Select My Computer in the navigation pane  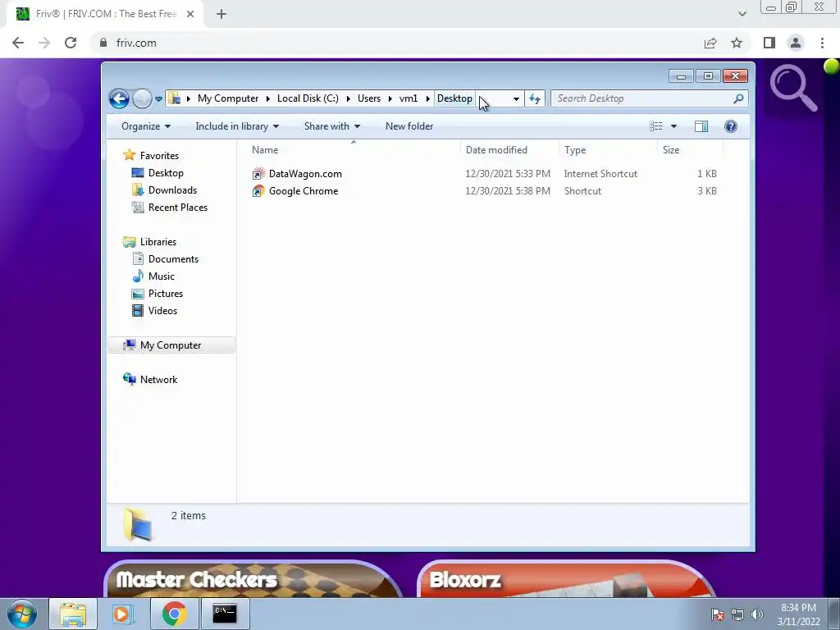click(171, 345)
